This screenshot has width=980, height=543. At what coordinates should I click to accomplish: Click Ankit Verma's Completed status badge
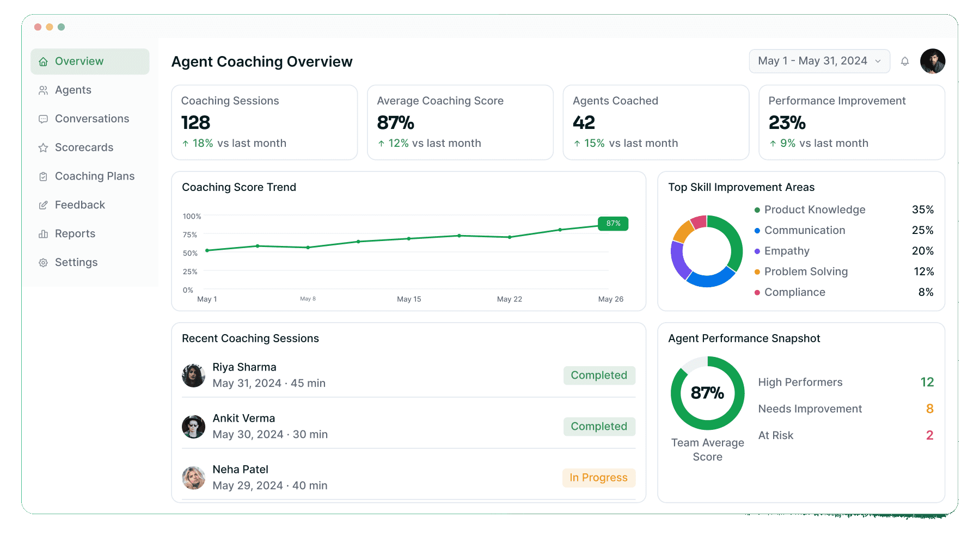[599, 427]
